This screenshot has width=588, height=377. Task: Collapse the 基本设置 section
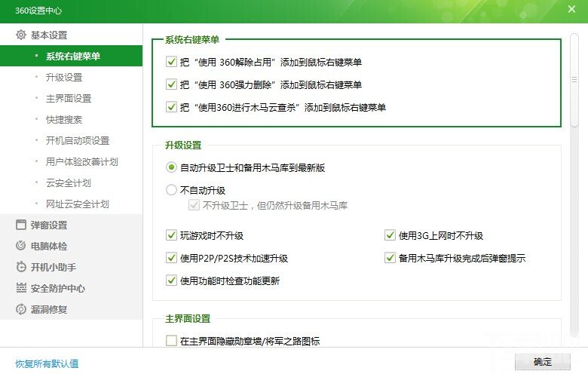[x=72, y=35]
